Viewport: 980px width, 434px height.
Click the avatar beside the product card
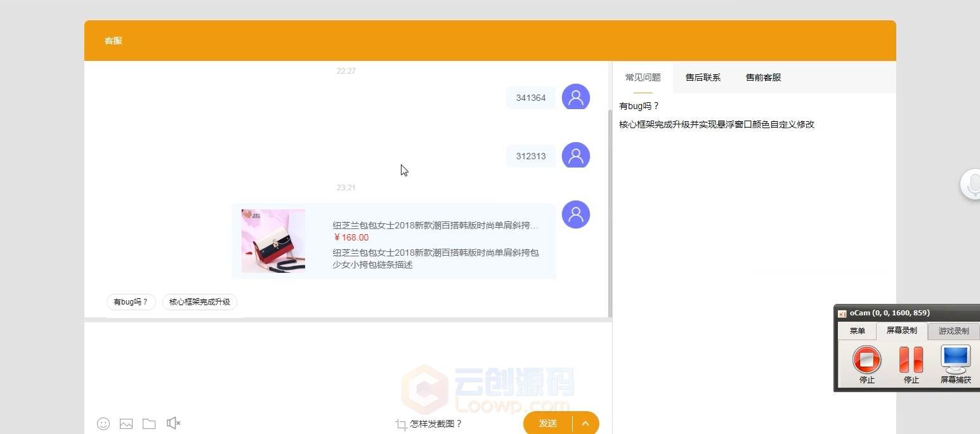click(x=576, y=214)
